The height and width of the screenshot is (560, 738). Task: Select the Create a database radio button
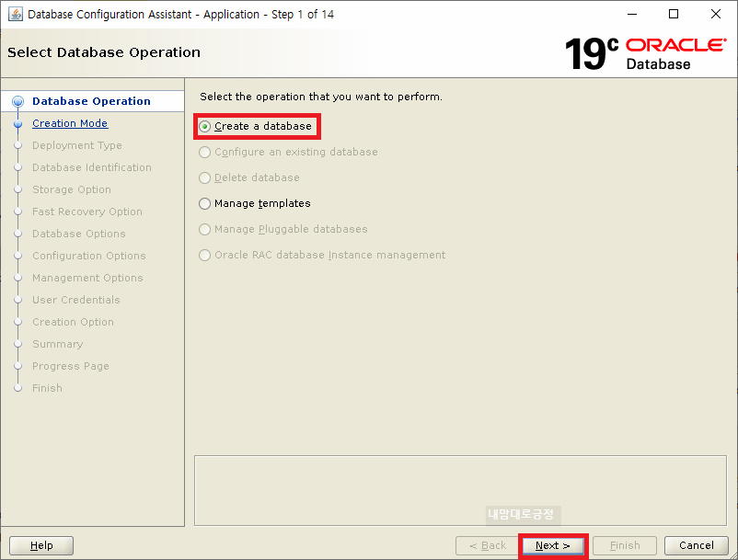coord(204,126)
